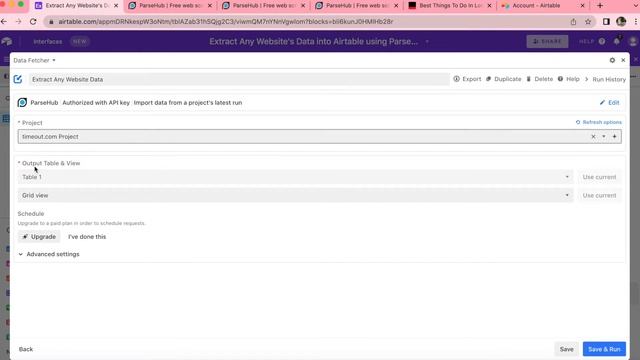Viewport: 640px width, 360px height.
Task: Delete the request
Action: coord(540,79)
